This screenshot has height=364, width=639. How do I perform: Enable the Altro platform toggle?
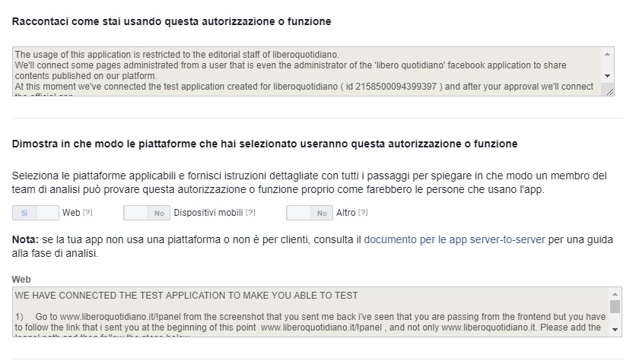point(309,214)
